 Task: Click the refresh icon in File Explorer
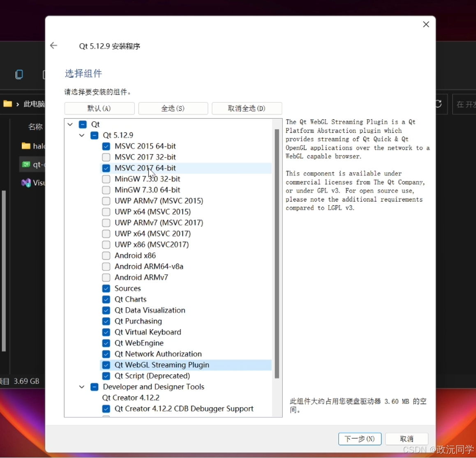[439, 104]
